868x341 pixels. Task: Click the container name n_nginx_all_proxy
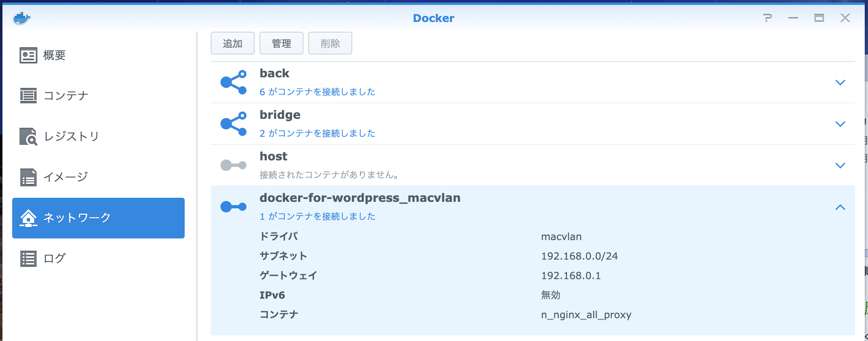pyautogui.click(x=586, y=315)
